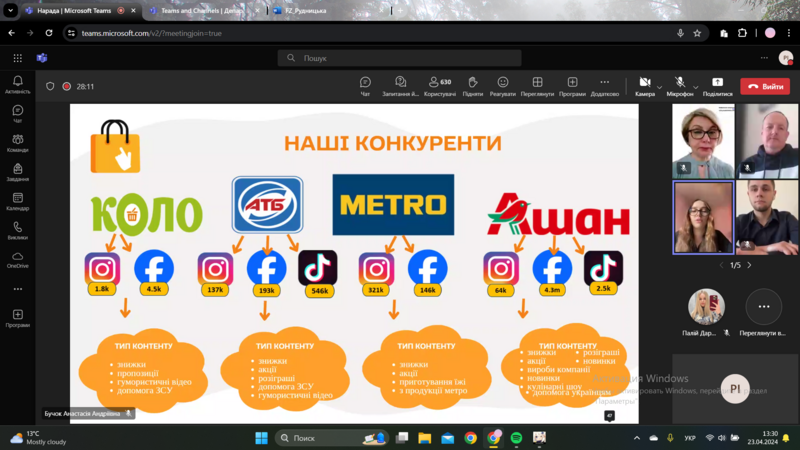The height and width of the screenshot is (450, 800).
Task: Click the red recording indicator
Action: point(66,86)
